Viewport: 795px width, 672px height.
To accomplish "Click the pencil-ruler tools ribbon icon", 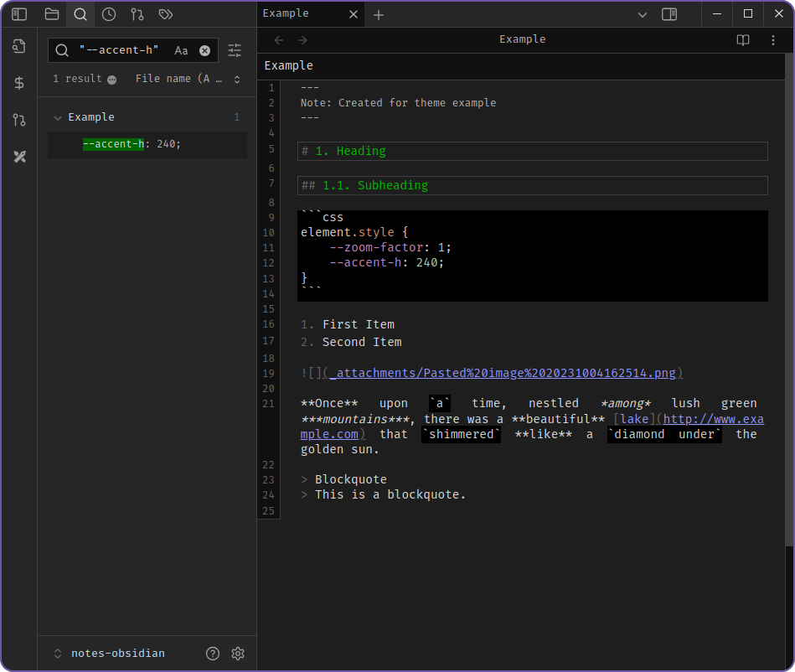I will pos(19,157).
